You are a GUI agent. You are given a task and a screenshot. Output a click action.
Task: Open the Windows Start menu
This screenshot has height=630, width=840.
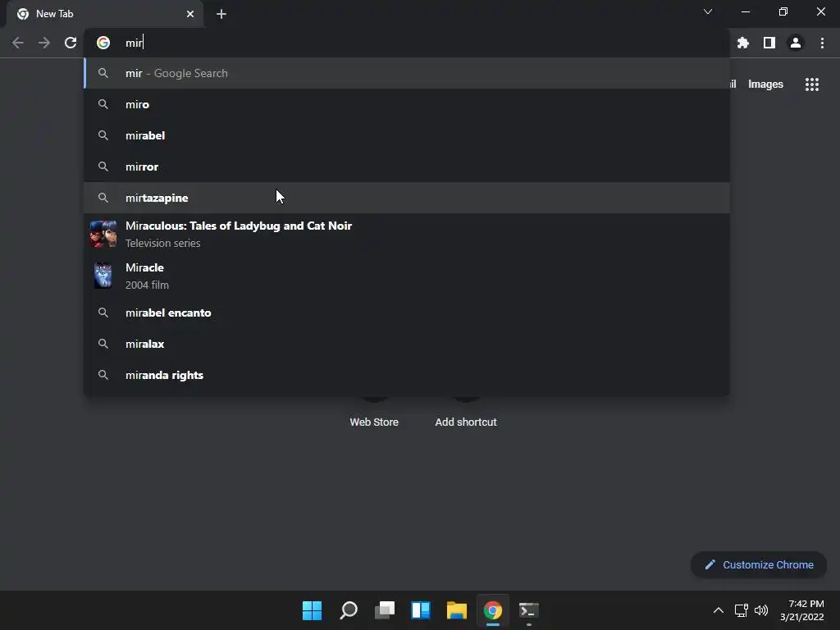(313, 610)
